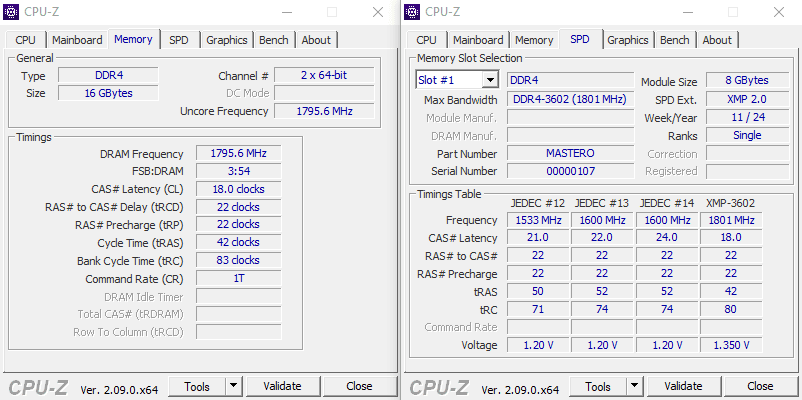Click the tRAS 42 clocks value
Image resolution: width=802 pixels, height=400 pixels.
(239, 242)
